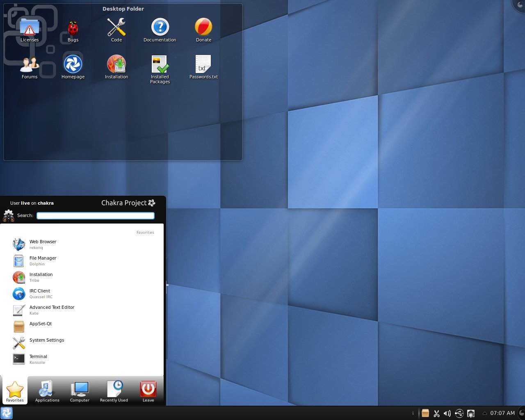525x420 pixels.
Task: Open the Homepage desktop icon
Action: [x=73, y=67]
